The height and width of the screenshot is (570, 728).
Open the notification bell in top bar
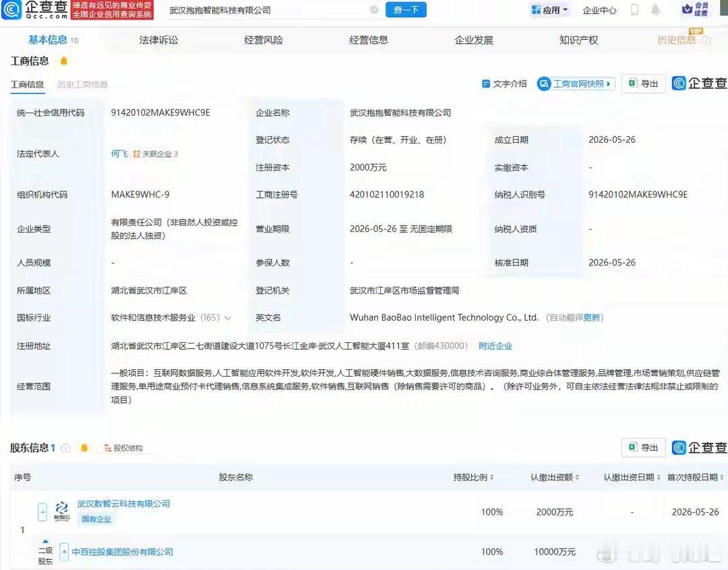656,9
